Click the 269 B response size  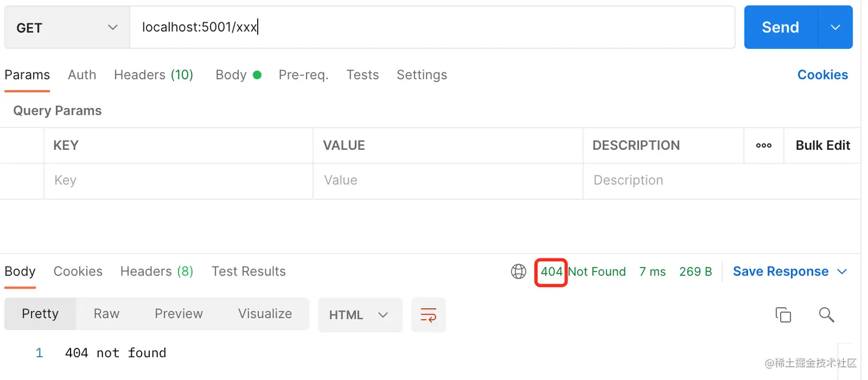coord(695,272)
